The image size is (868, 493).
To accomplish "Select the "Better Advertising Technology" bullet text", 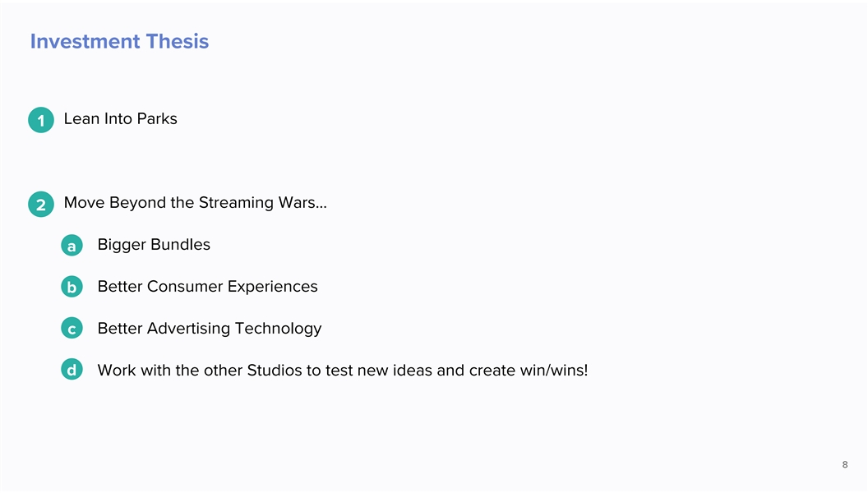I will 209,328.
